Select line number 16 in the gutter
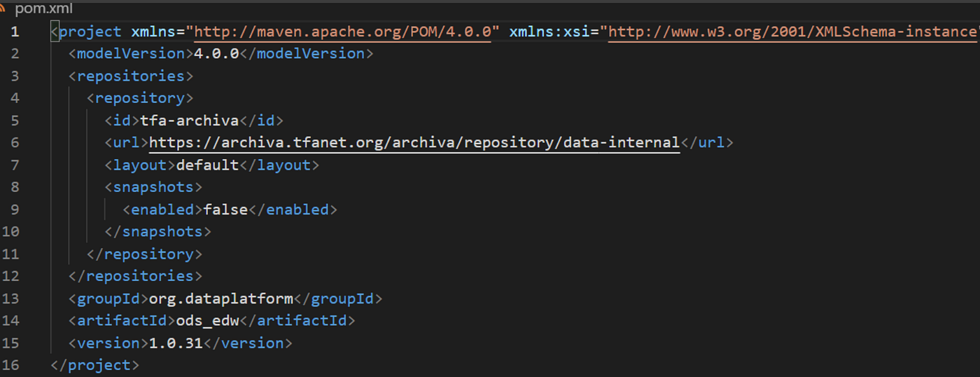Screen dimensions: 980x377 click(x=10, y=365)
